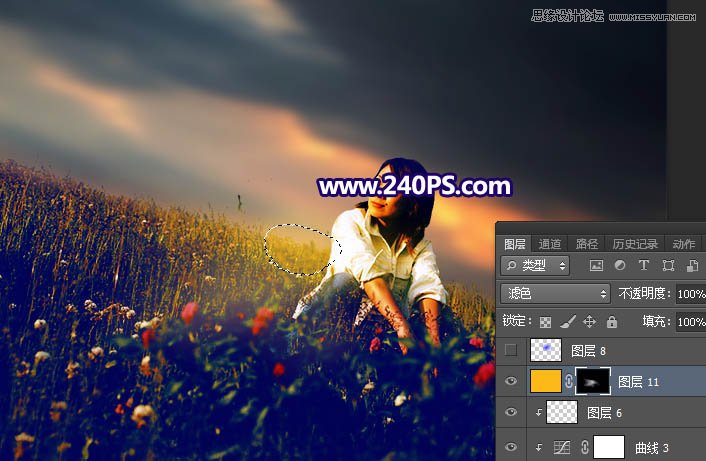Click 填充 fill value field

tap(691, 322)
